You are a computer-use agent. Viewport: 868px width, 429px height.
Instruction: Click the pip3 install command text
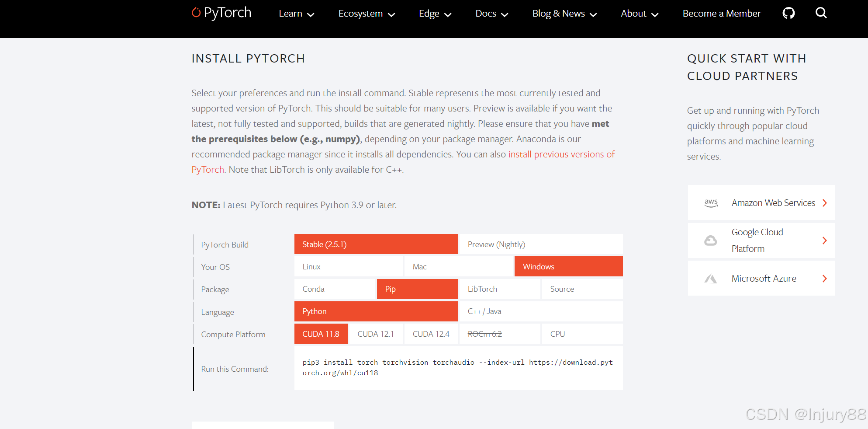click(457, 367)
